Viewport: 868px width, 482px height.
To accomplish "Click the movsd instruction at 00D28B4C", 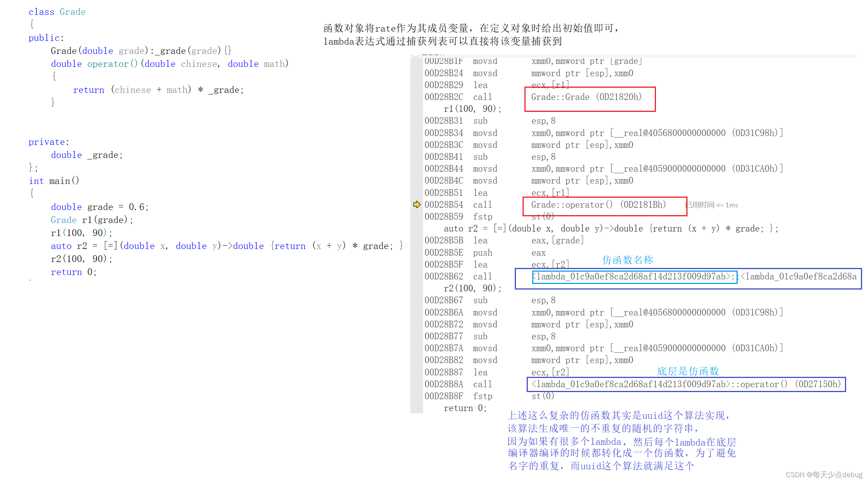I will (x=529, y=181).
